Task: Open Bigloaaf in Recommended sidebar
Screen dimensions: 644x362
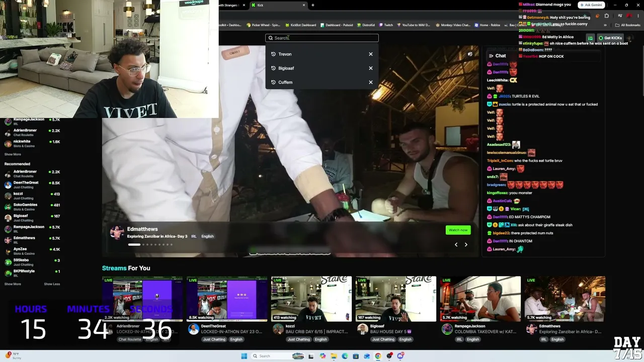Action: click(x=32, y=218)
